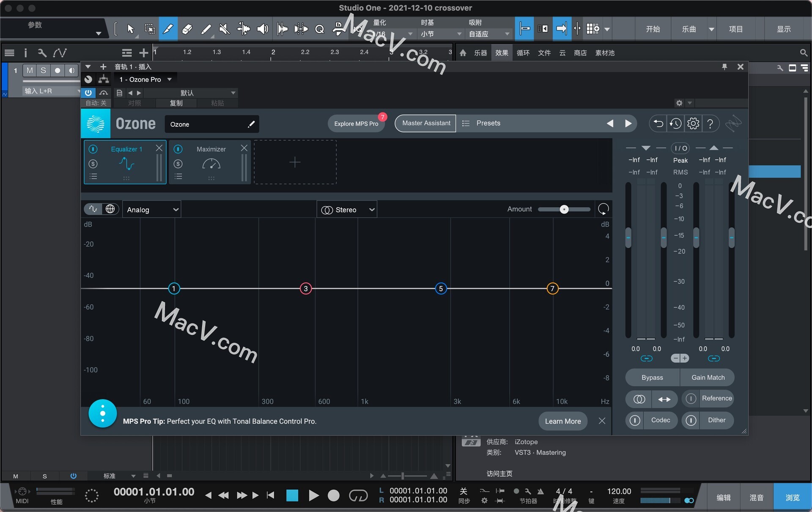Viewport: 812px width, 512px height.
Task: Click Learn More button
Action: click(563, 421)
